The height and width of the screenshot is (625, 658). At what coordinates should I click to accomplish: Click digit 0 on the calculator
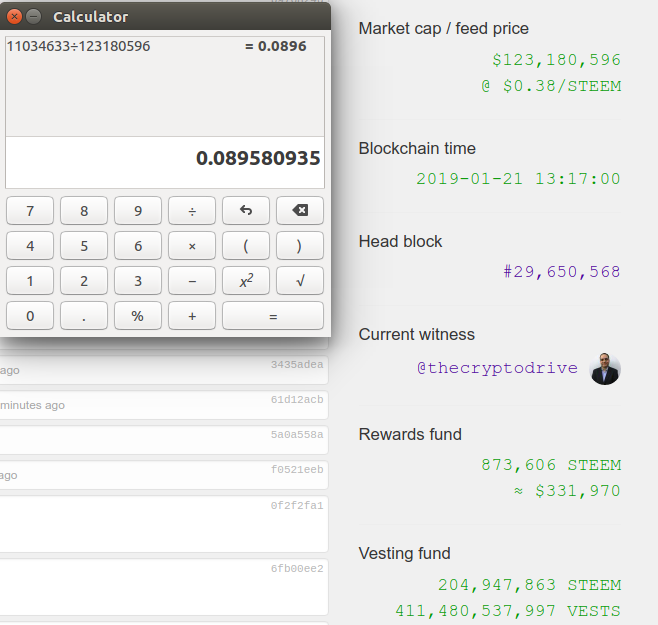click(x=30, y=316)
